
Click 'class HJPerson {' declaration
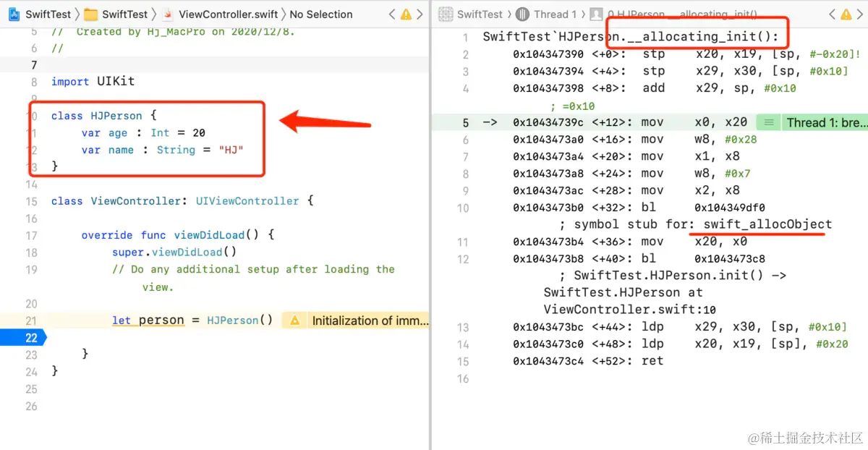pyautogui.click(x=103, y=116)
